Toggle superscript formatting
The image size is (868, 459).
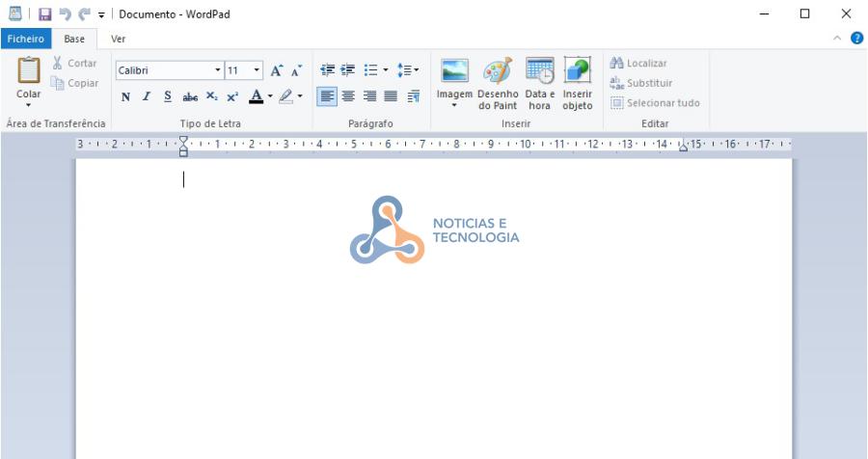tap(232, 96)
